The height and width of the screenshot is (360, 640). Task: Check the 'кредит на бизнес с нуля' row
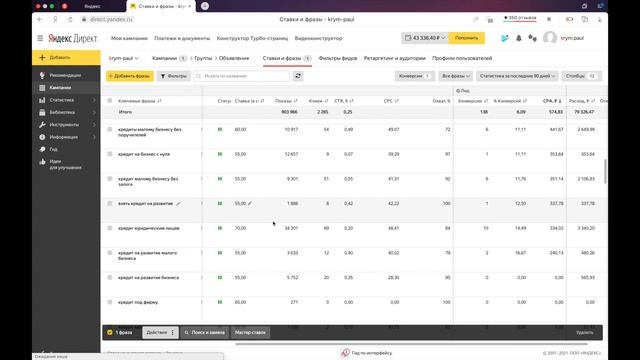coord(110,154)
